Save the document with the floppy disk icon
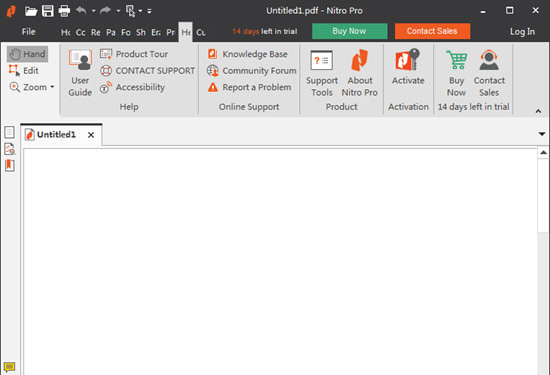550x375 pixels. (x=48, y=11)
